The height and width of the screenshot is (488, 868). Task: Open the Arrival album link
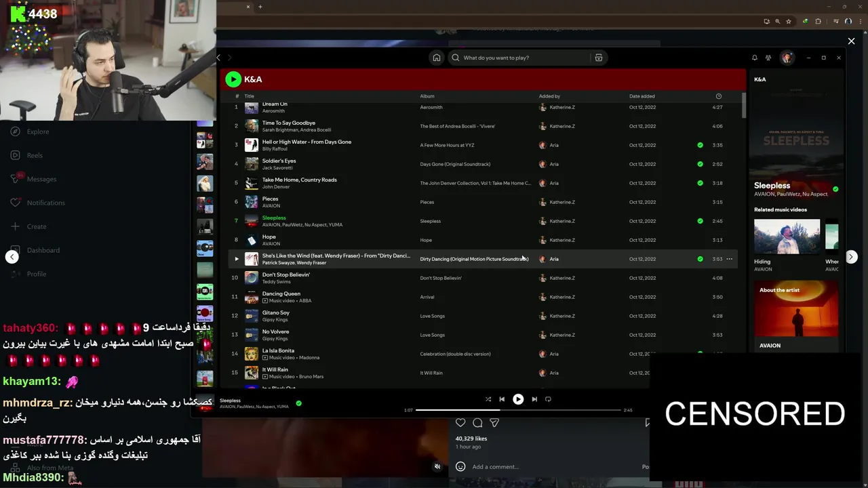pyautogui.click(x=427, y=297)
